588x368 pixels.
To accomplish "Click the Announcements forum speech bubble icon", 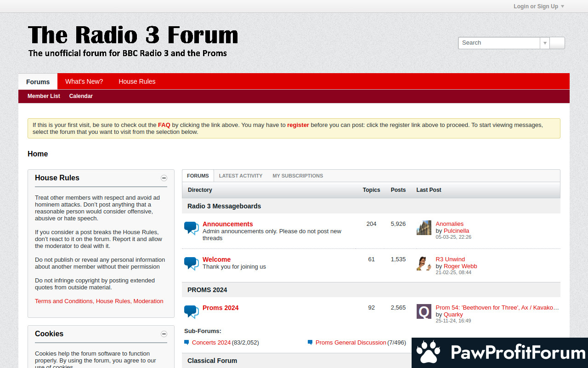I will pos(191,228).
